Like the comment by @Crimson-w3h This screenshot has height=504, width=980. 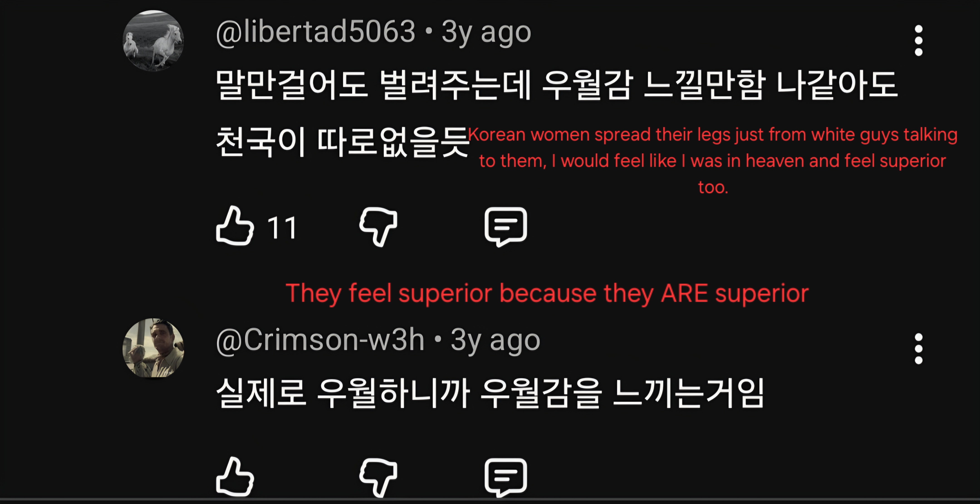235,477
